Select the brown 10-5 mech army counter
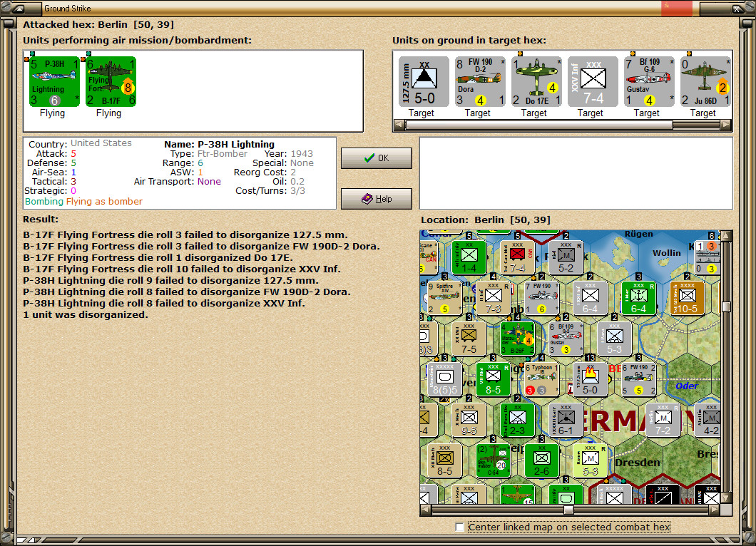 687,298
